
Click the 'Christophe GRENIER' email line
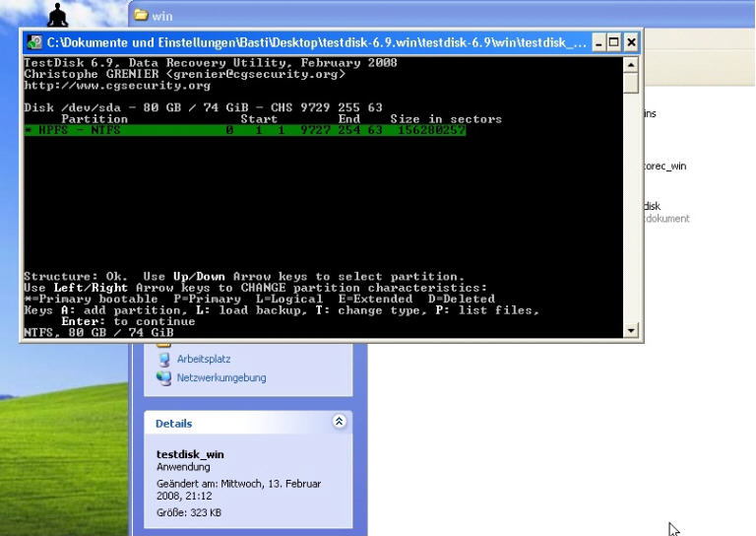185,74
